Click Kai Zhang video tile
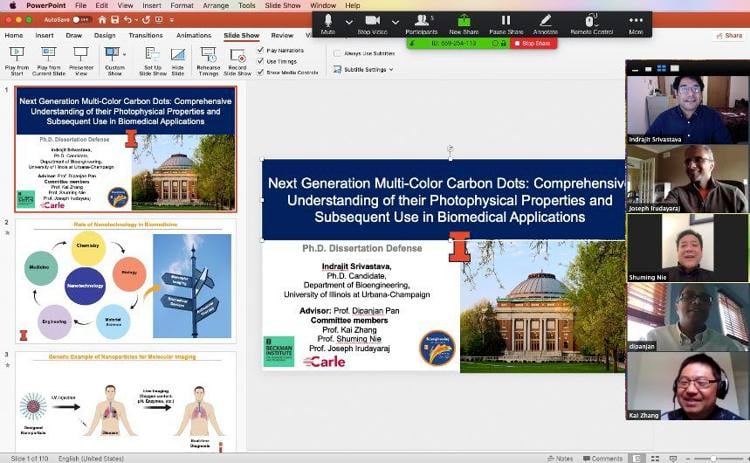The image size is (750, 463). pyautogui.click(x=687, y=386)
